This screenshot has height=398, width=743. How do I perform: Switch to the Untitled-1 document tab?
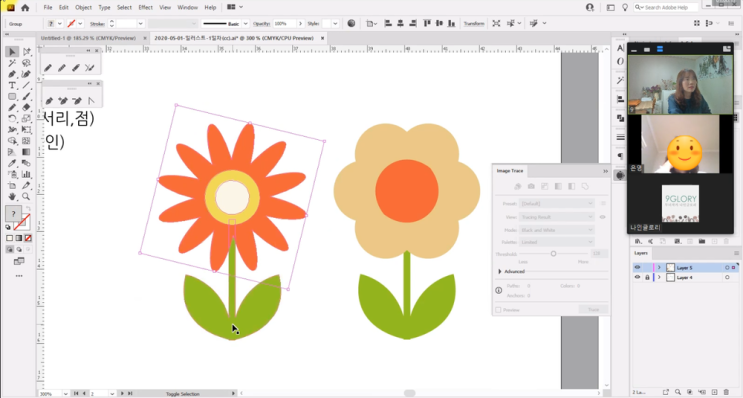[x=88, y=38]
